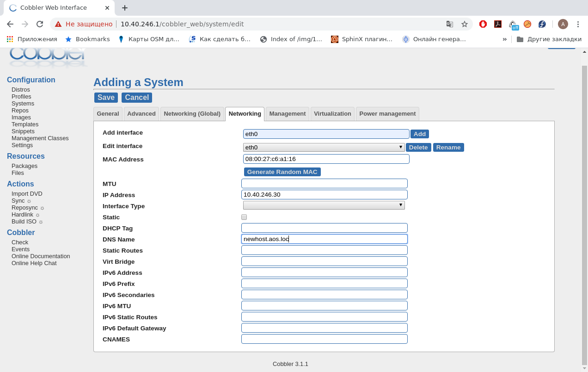Open the Networking (Global) tab
This screenshot has width=588, height=372.
click(192, 114)
